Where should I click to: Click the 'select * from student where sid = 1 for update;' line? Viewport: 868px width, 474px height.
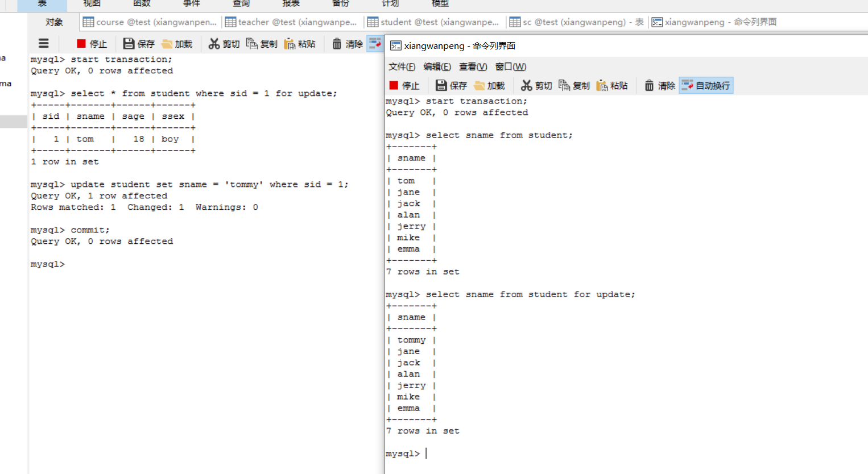pos(184,93)
